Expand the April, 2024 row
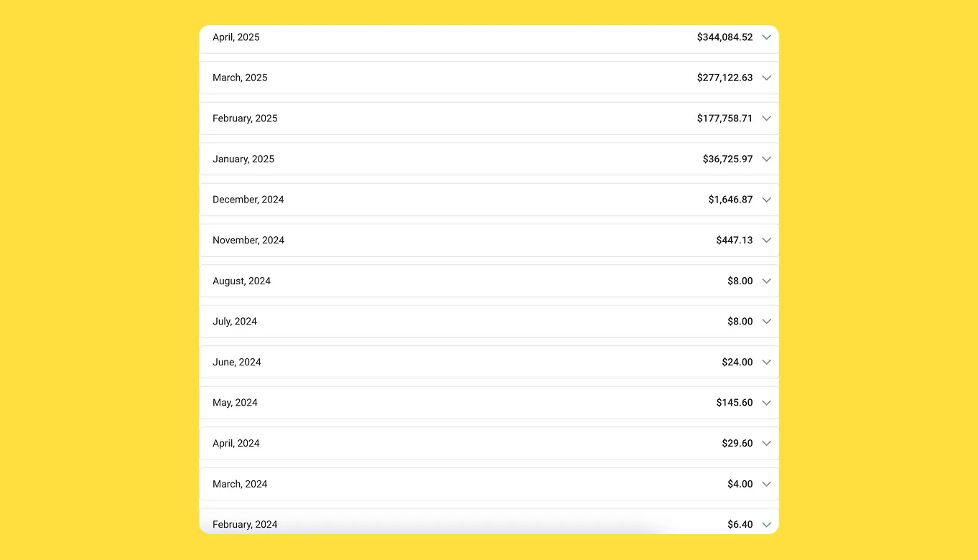 766,443
